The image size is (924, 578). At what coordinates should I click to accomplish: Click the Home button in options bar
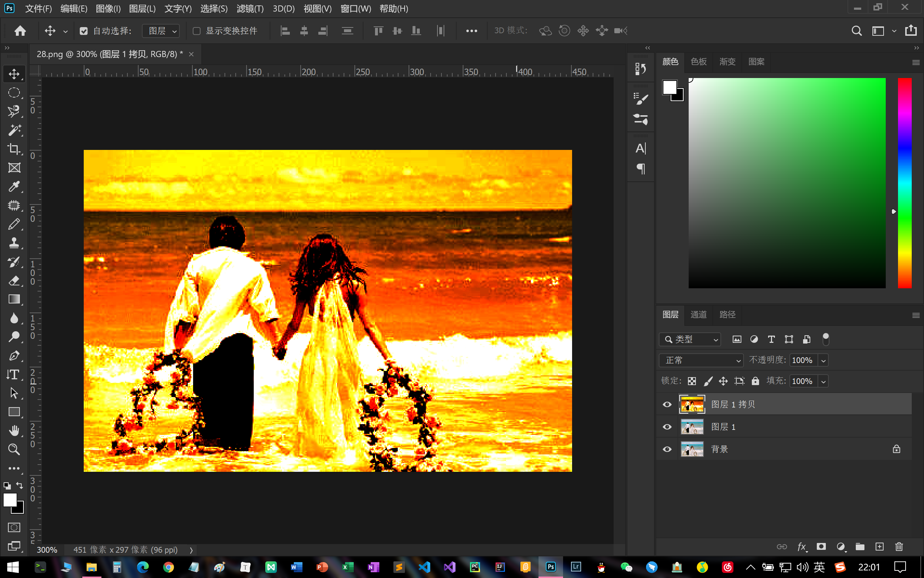(20, 31)
